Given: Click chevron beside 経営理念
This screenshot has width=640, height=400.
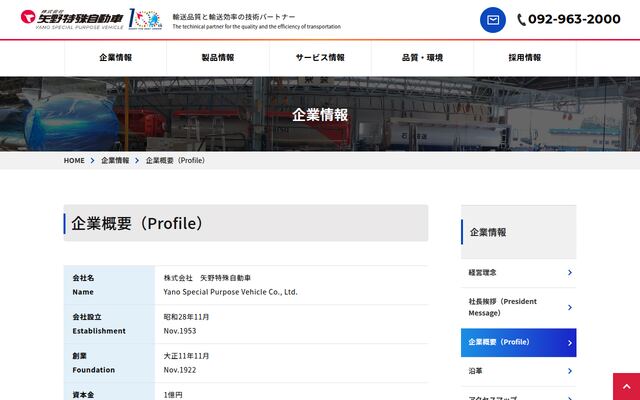Looking at the screenshot, I should pos(570,272).
